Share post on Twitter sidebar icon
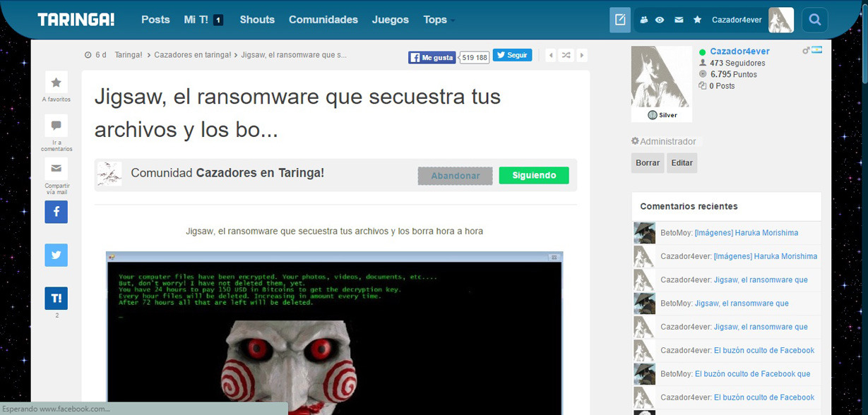The height and width of the screenshot is (415, 868). point(57,255)
